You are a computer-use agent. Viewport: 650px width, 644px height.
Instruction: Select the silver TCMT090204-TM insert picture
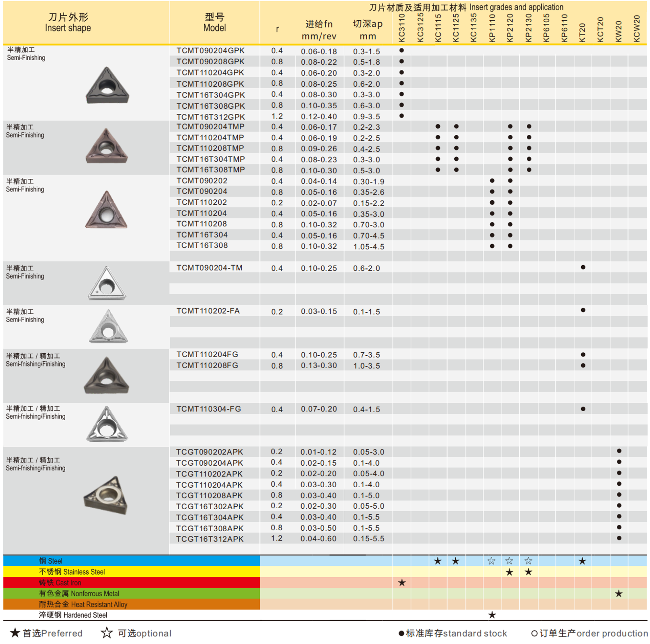[x=107, y=284]
